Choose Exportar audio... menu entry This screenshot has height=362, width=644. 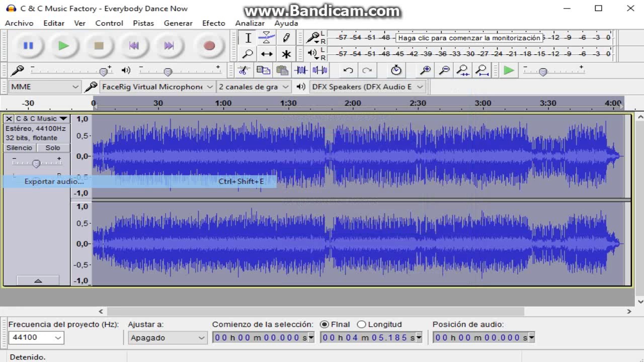point(139,182)
